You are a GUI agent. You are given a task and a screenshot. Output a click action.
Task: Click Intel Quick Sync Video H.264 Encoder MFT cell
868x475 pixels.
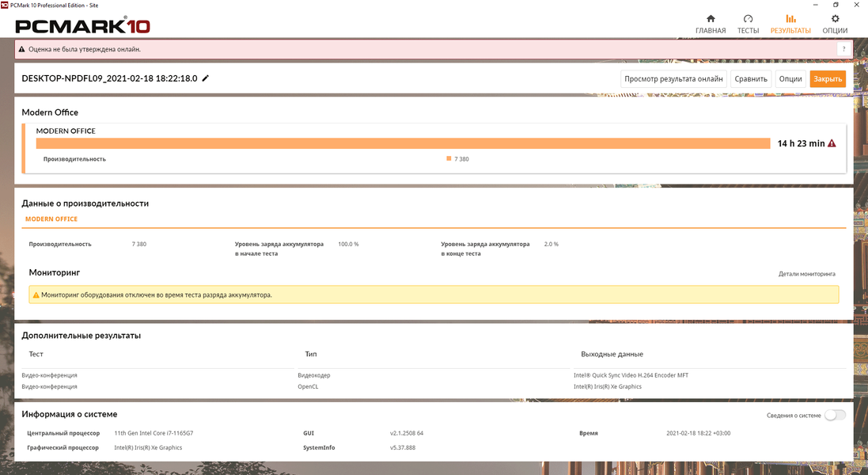tap(631, 375)
